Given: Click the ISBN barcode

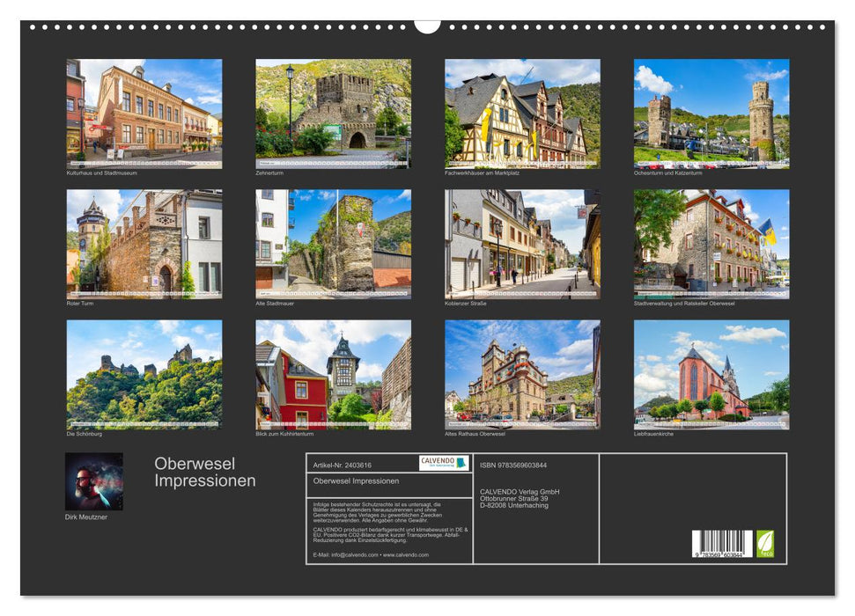Looking at the screenshot, I should [723, 544].
